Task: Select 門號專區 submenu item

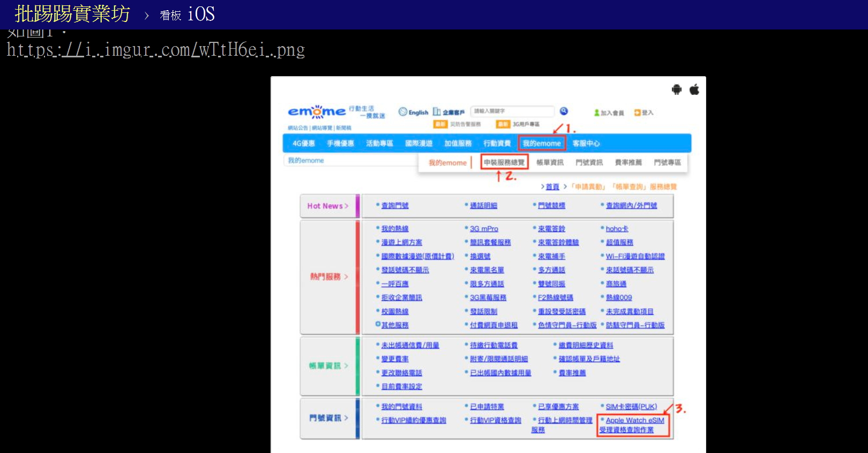Action: tap(668, 162)
